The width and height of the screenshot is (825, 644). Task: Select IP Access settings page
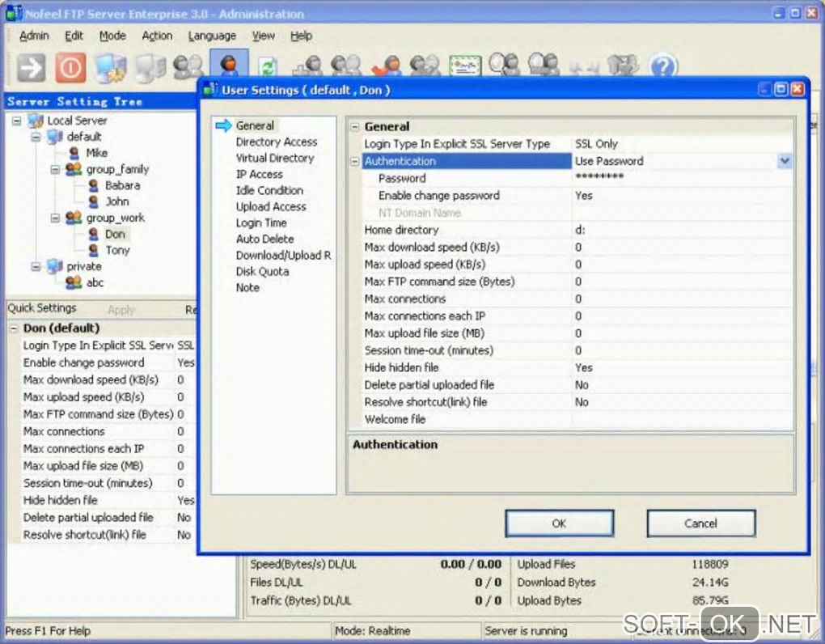[260, 174]
